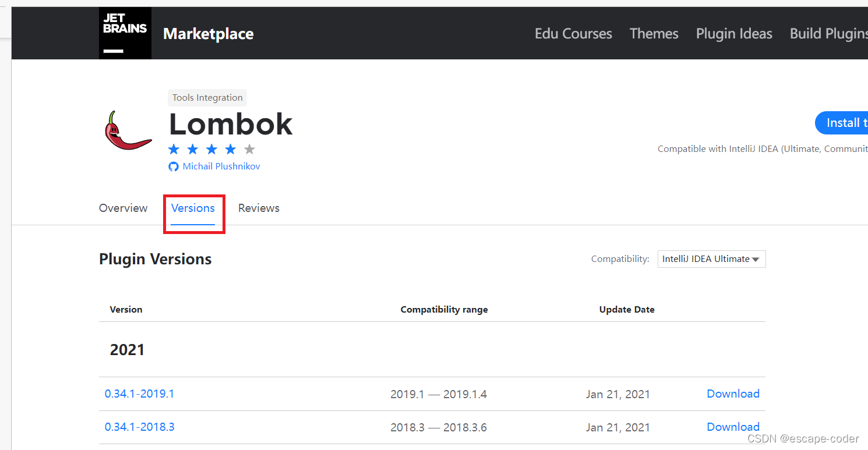Click the fourth rating star

(231, 149)
